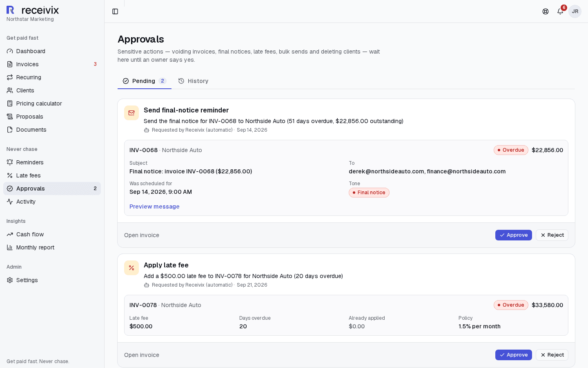
Task: Click the Dashboard gauge icon
Action: click(x=10, y=51)
